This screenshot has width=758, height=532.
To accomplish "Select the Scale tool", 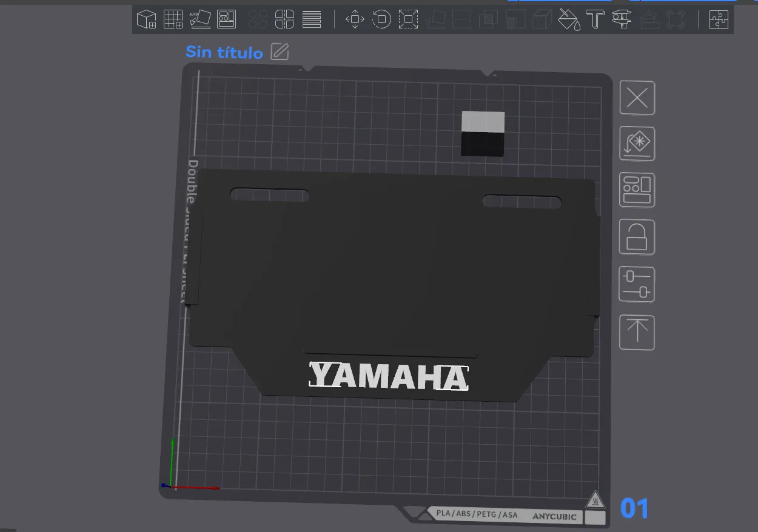I will pos(408,19).
